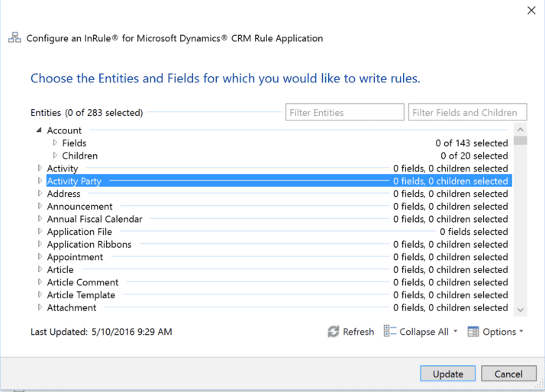Image resolution: width=545 pixels, height=392 pixels.
Task: Expand the Fields node under Account
Action: 55,143
